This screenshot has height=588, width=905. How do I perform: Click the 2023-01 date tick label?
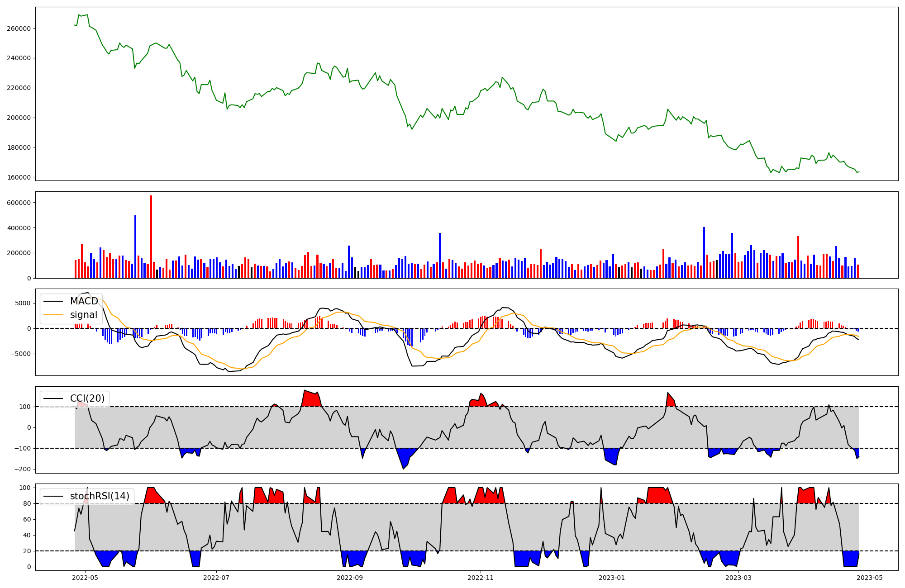(x=612, y=578)
